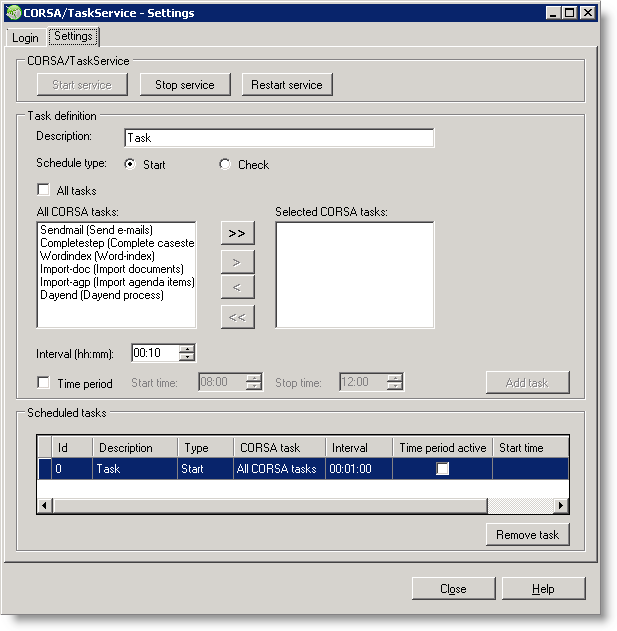Screen dimensions: 617x631
Task: Click the CORSA task column header
Action: [x=279, y=447]
